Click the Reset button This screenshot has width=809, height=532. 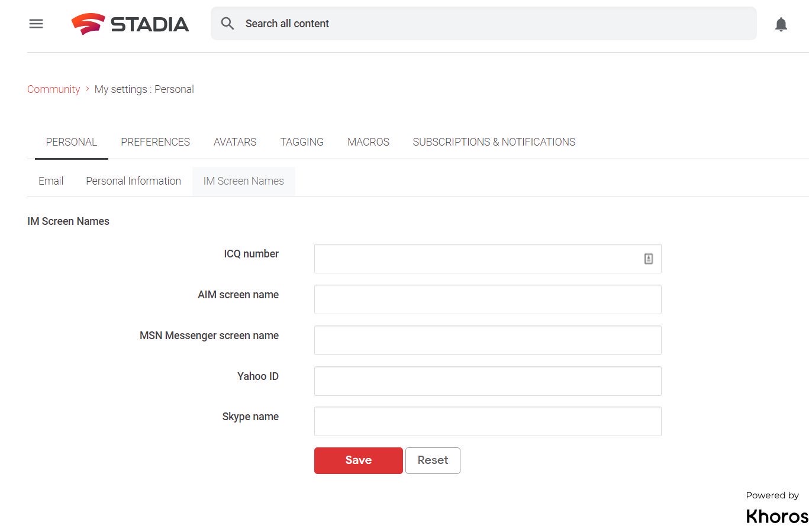coord(433,460)
